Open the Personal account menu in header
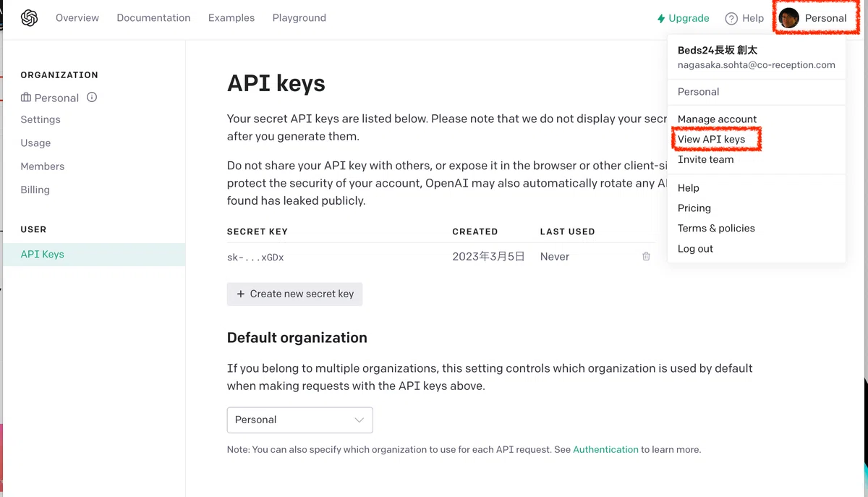Screen dimensions: 868x497 [816, 18]
